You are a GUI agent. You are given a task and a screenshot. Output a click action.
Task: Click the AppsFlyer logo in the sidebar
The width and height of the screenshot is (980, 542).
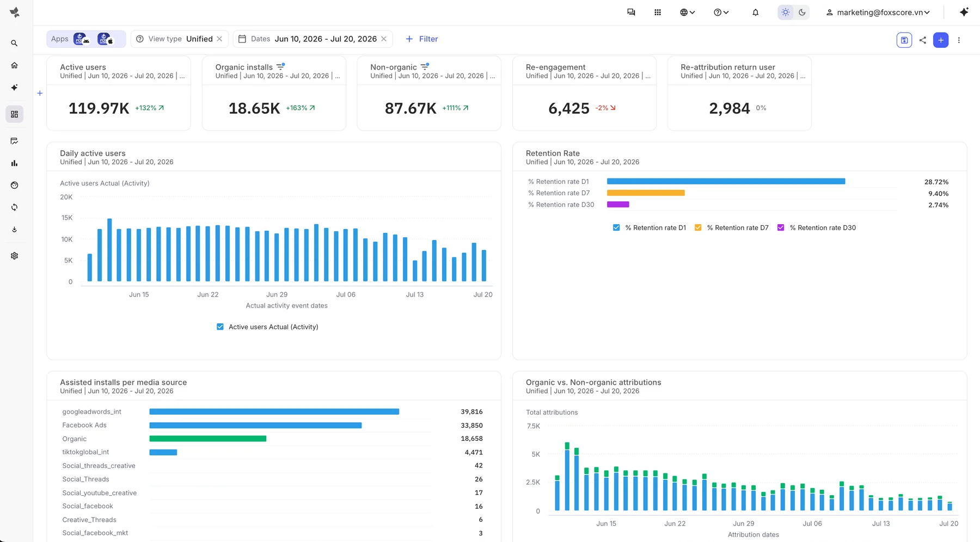click(x=15, y=12)
